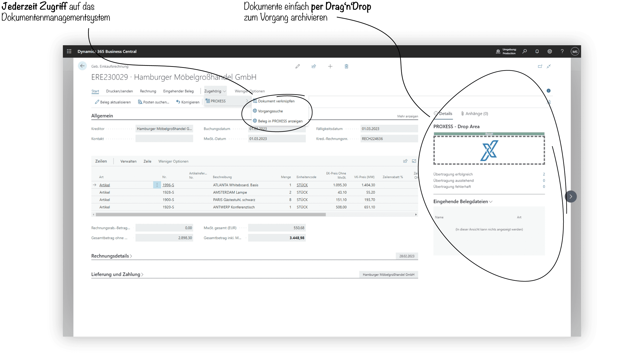Click the horizontal scrollbar of lines
644x362 pixels.
211,214
